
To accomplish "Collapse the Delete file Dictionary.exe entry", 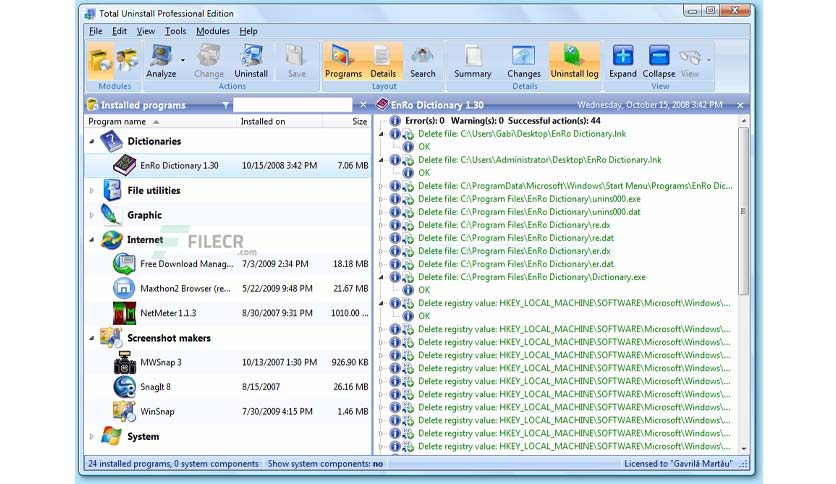I will [381, 277].
